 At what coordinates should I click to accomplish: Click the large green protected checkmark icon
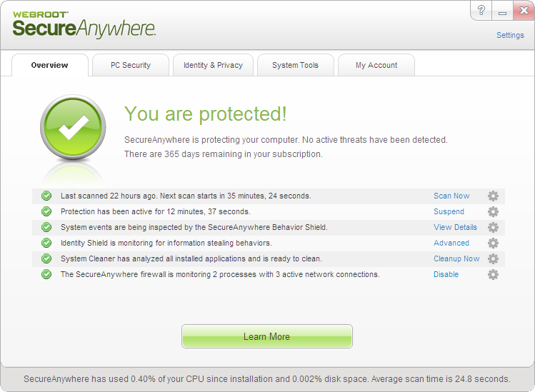[73, 128]
